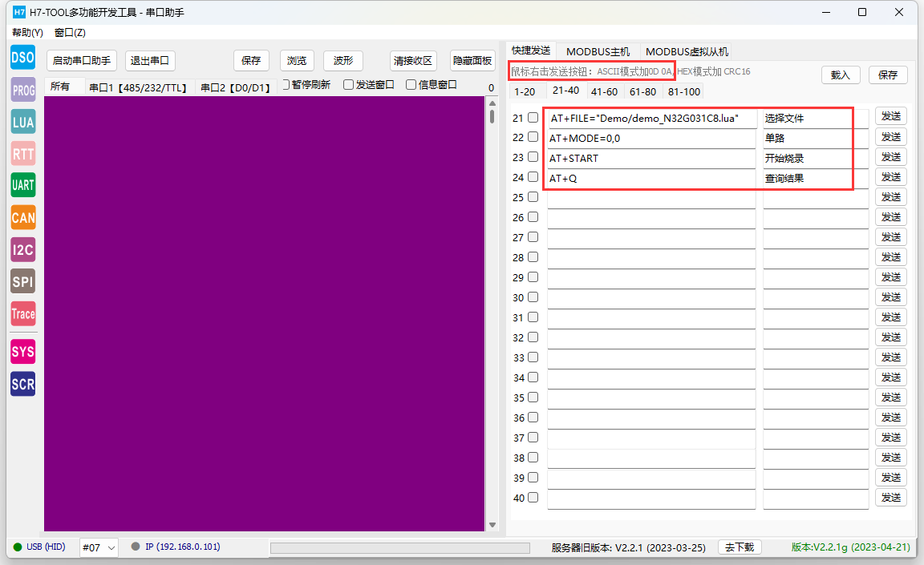Click 启动串口助手 button
This screenshot has width=924, height=565.
coord(82,61)
